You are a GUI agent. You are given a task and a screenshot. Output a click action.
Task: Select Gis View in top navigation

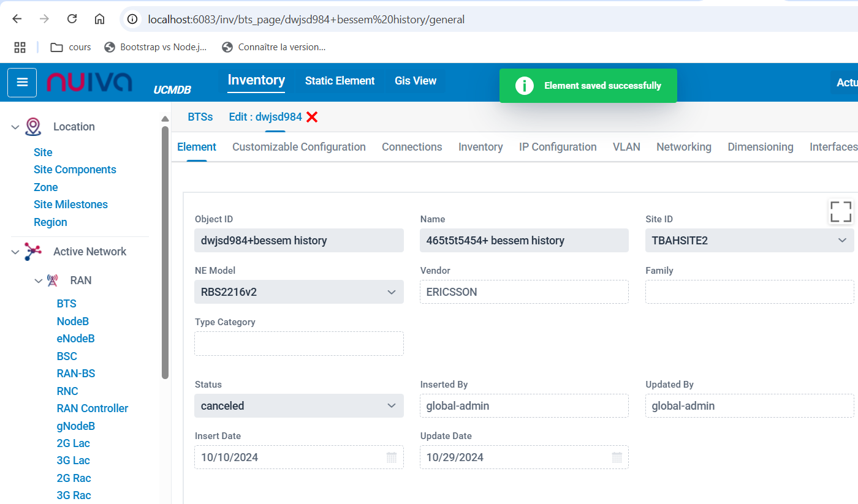(416, 81)
